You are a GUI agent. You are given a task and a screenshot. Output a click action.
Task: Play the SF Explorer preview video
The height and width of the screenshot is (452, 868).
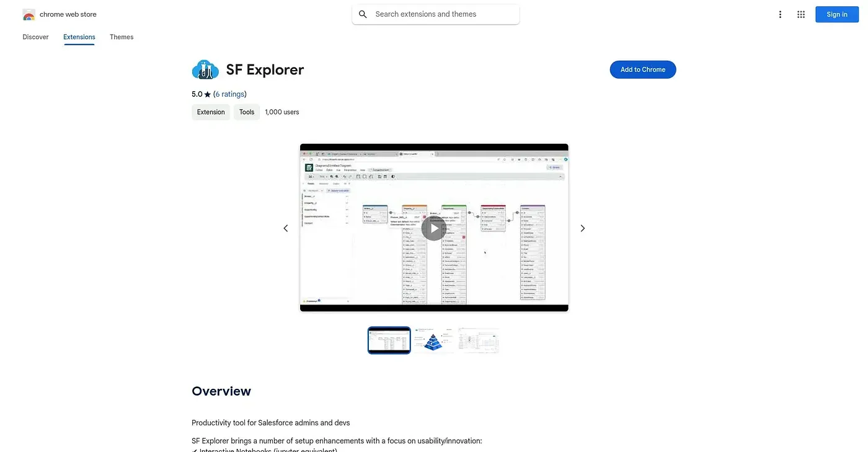(x=434, y=228)
